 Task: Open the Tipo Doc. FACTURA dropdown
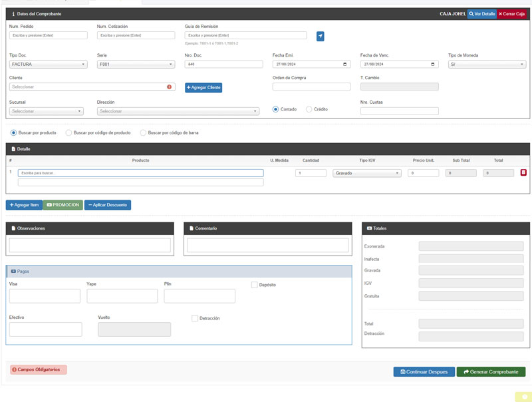(48, 64)
